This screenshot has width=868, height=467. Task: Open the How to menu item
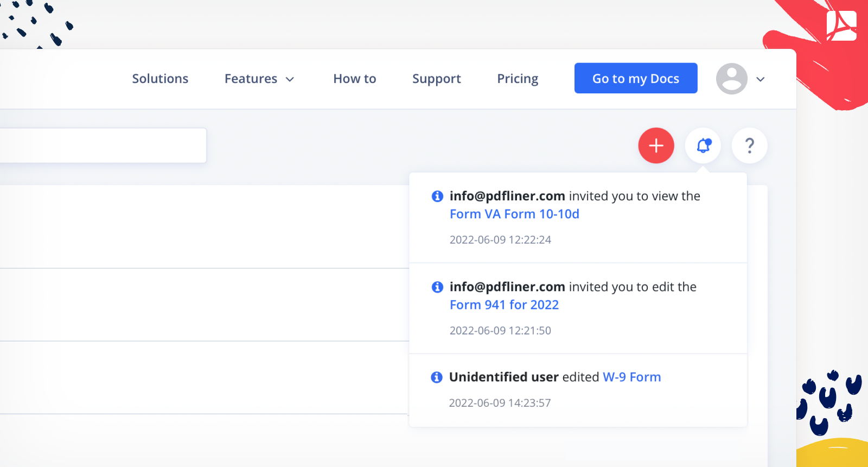(x=355, y=79)
